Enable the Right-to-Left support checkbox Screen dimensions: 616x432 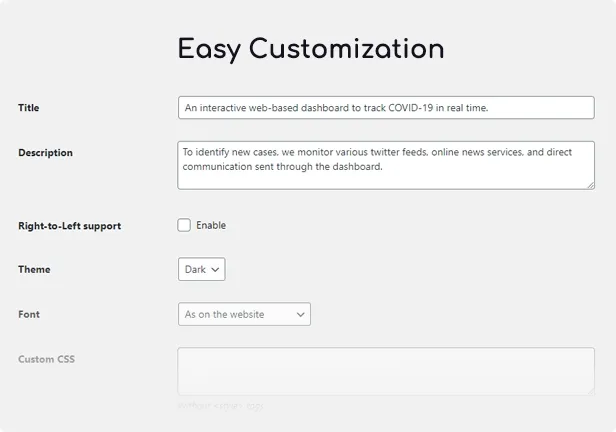[184, 225]
